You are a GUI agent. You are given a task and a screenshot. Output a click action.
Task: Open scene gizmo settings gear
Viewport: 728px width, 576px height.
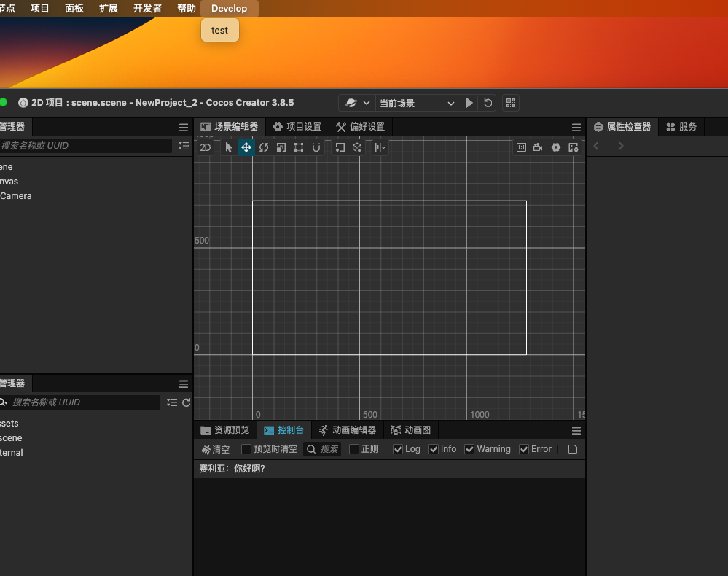[556, 148]
